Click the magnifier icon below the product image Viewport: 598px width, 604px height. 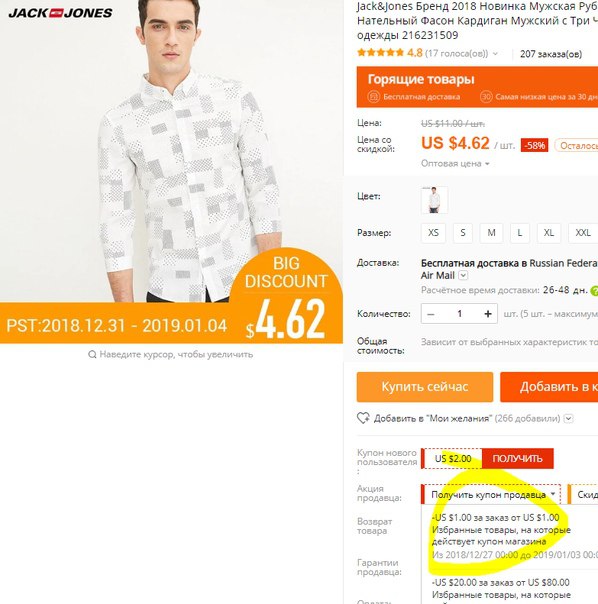click(92, 354)
